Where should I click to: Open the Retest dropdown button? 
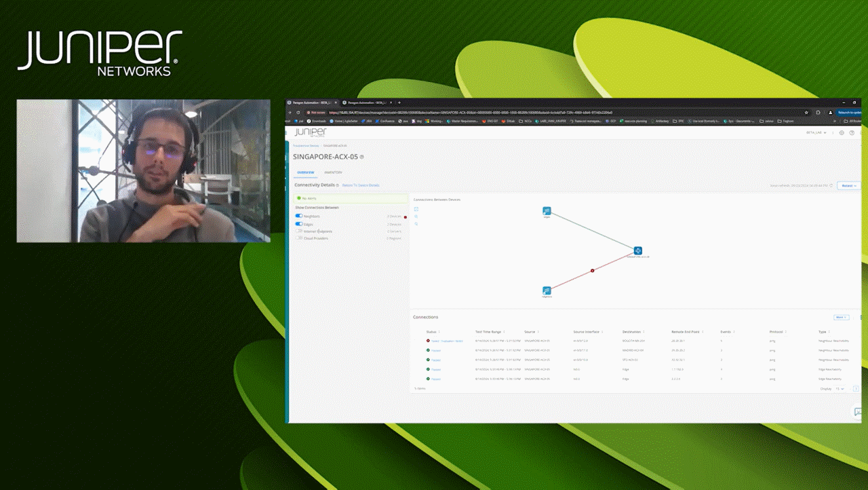pyautogui.click(x=848, y=185)
